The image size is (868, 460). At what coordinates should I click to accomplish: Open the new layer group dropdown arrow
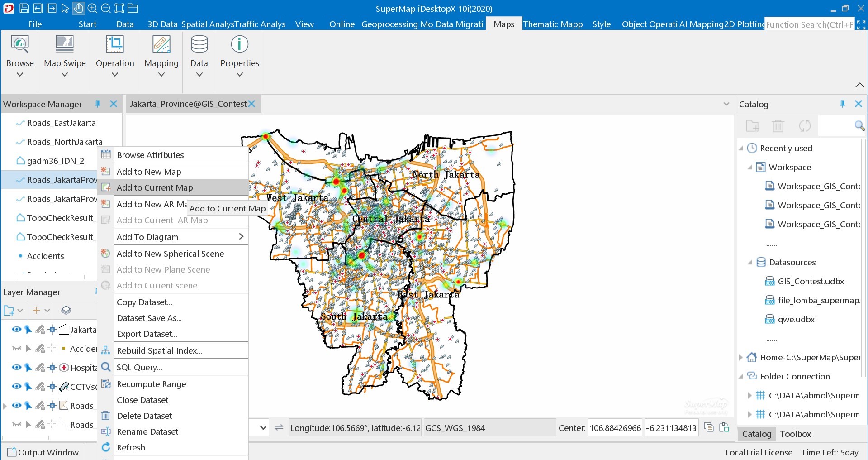tap(20, 310)
